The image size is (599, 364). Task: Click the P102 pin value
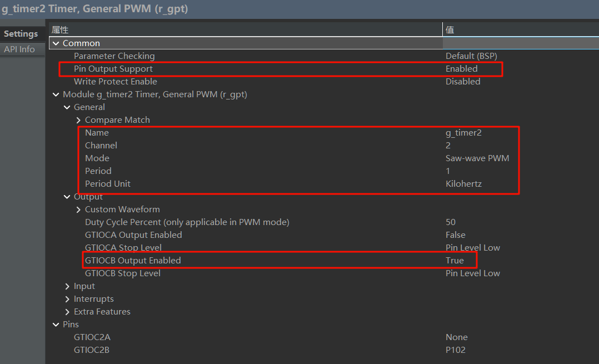tap(456, 350)
